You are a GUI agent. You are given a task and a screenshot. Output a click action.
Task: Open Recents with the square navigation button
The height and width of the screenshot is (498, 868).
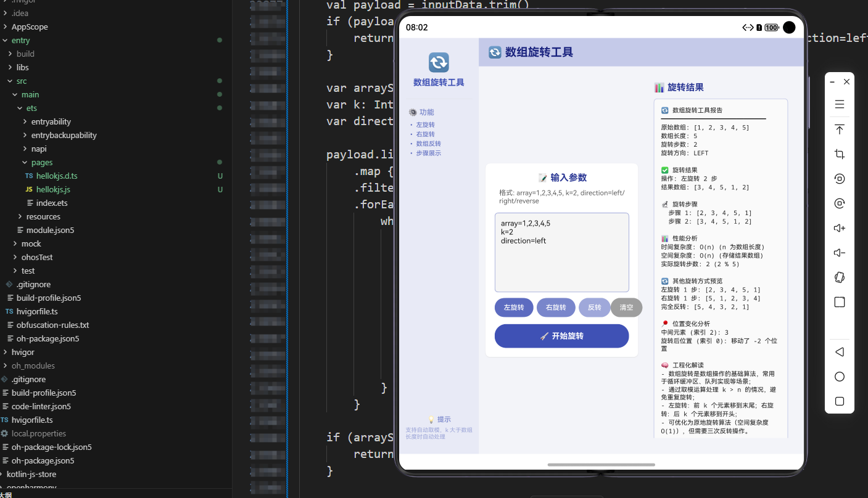coord(839,401)
